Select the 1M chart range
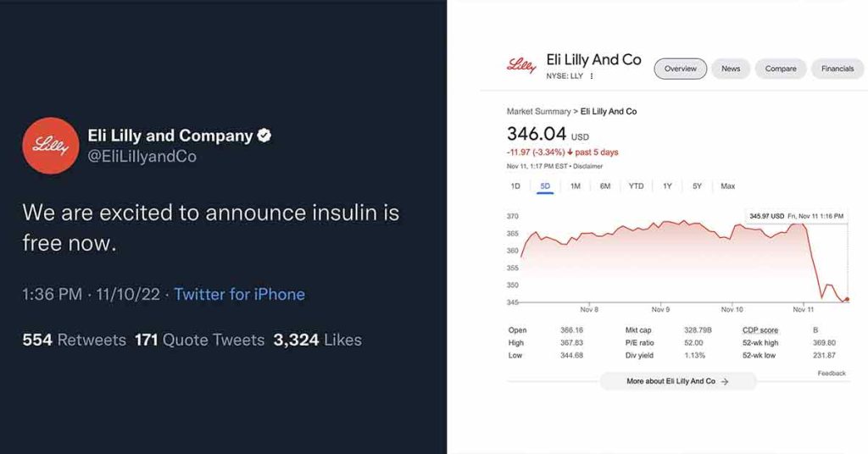Screen dimensions: 868x454 (576, 185)
